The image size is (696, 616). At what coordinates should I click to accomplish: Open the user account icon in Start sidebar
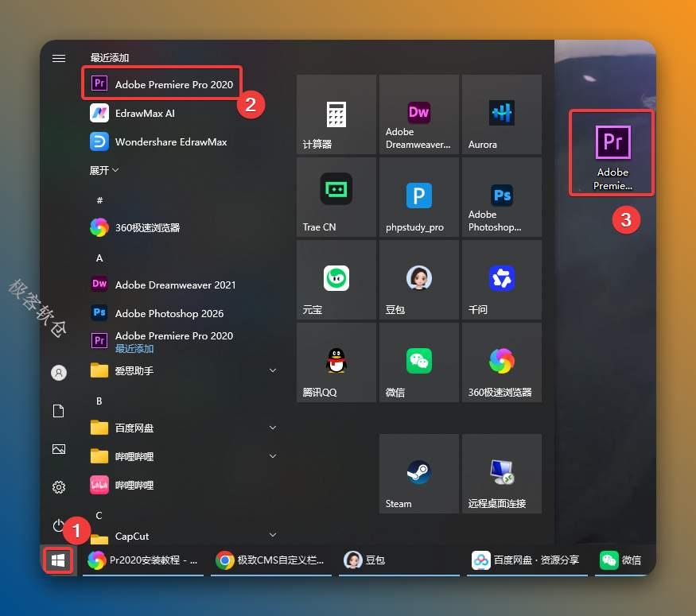coord(59,373)
